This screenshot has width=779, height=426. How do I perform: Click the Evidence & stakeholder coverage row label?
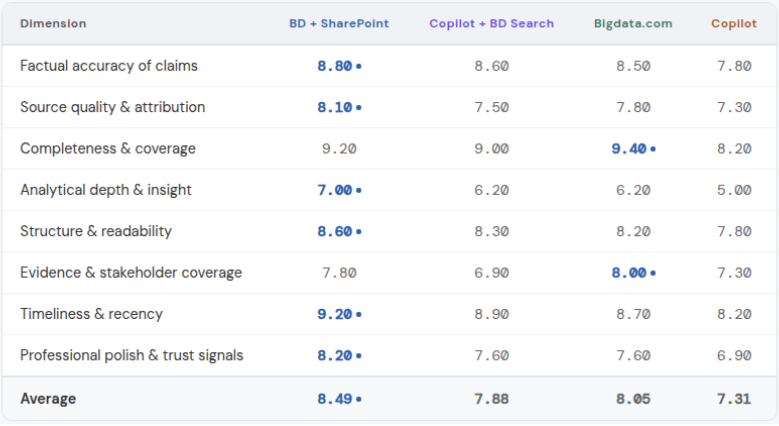pyautogui.click(x=131, y=272)
